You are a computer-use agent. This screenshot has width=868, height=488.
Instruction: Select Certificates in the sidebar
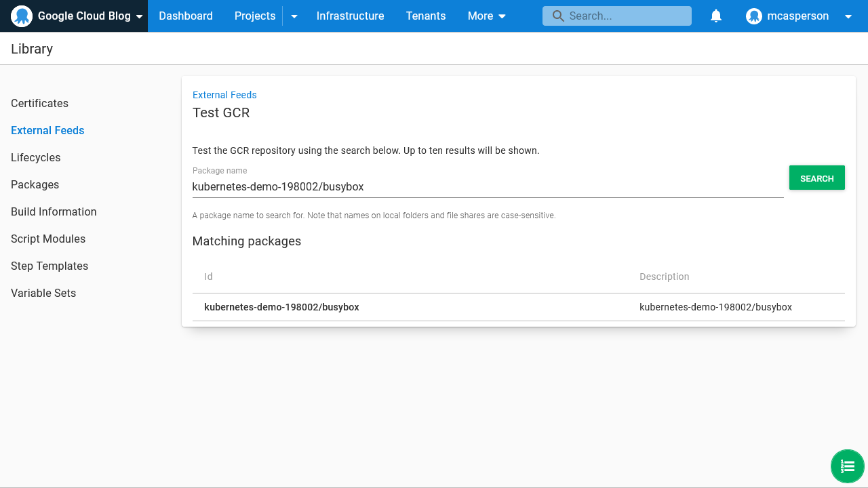click(39, 103)
